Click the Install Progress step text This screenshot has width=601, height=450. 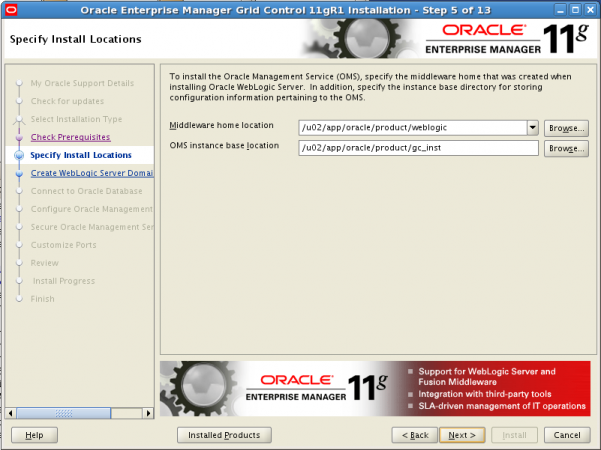point(64,281)
